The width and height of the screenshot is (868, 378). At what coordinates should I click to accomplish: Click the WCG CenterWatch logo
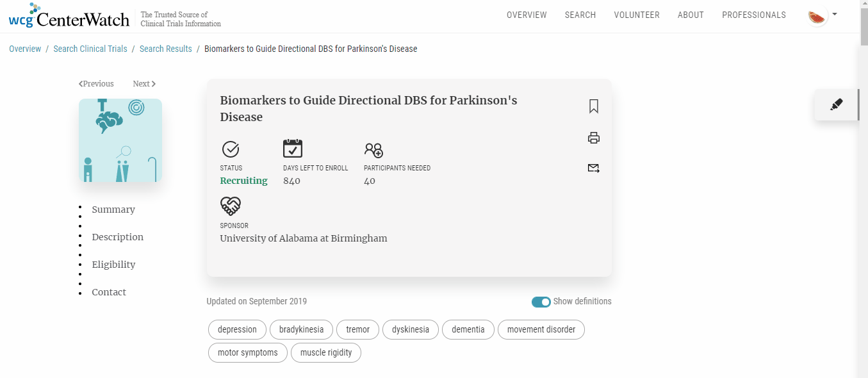point(69,16)
